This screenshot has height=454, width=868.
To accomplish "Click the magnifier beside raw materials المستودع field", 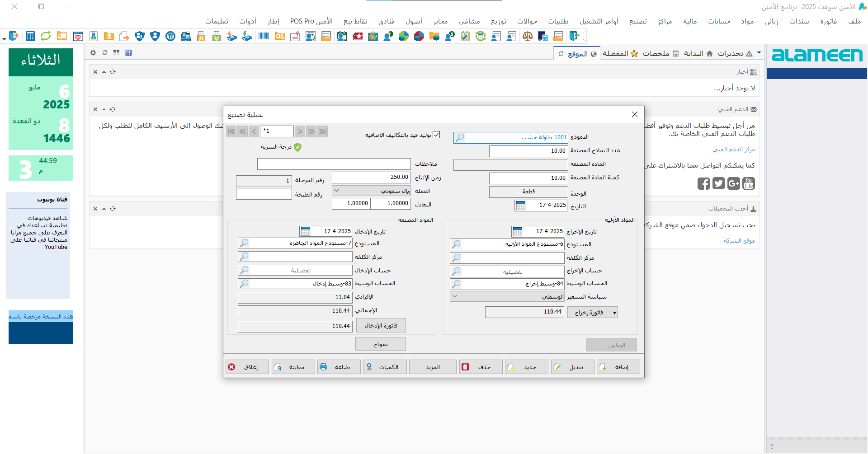I will pos(457,244).
